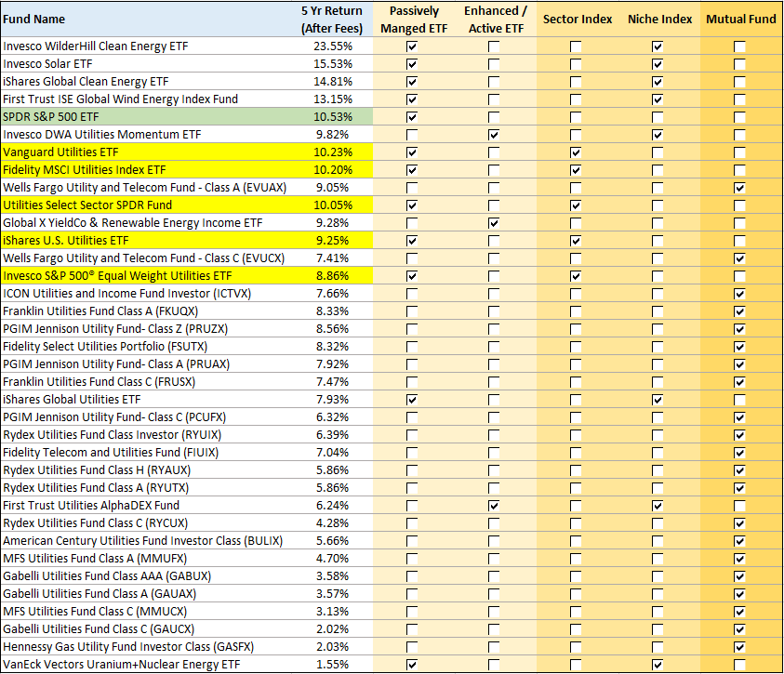Uncheck Mutual Fund for Hennessy Gas Utility Fund (GASFX)
The height and width of the screenshot is (674, 784).
[x=739, y=647]
